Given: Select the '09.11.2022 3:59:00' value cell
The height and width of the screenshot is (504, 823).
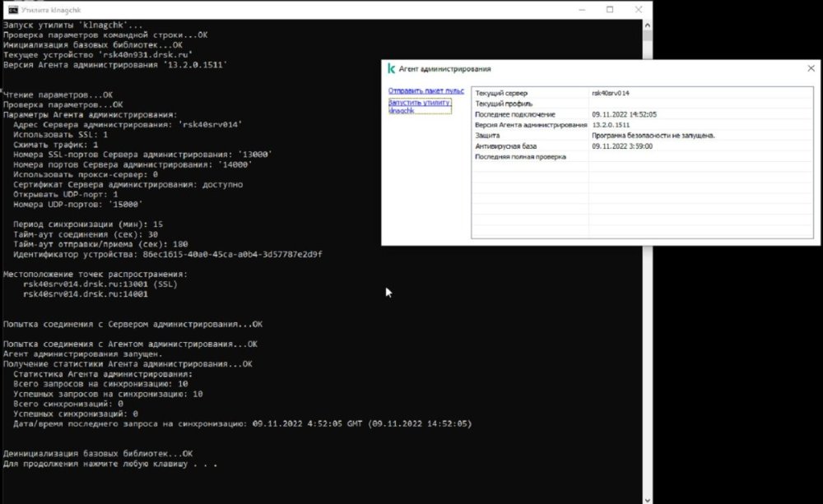Looking at the screenshot, I should (x=700, y=146).
